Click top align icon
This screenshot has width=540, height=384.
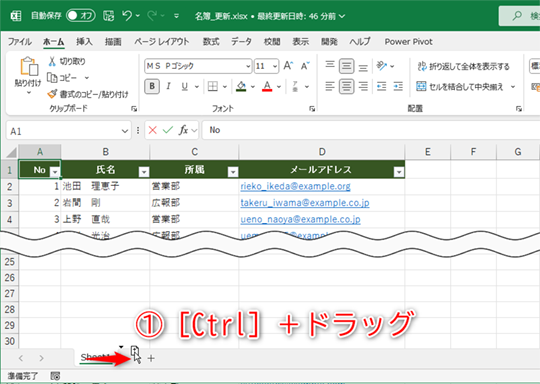(330, 65)
